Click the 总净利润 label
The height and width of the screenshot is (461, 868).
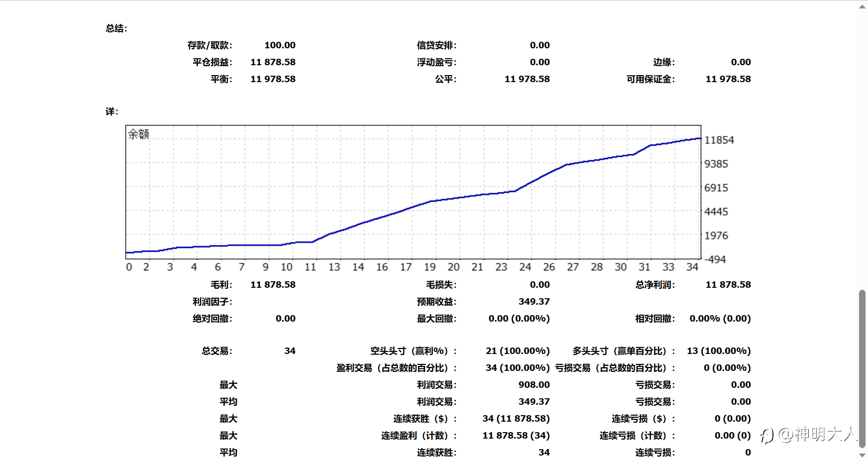[655, 285]
